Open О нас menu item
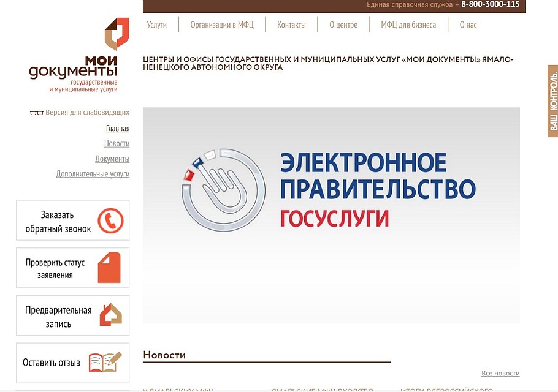 (468, 24)
